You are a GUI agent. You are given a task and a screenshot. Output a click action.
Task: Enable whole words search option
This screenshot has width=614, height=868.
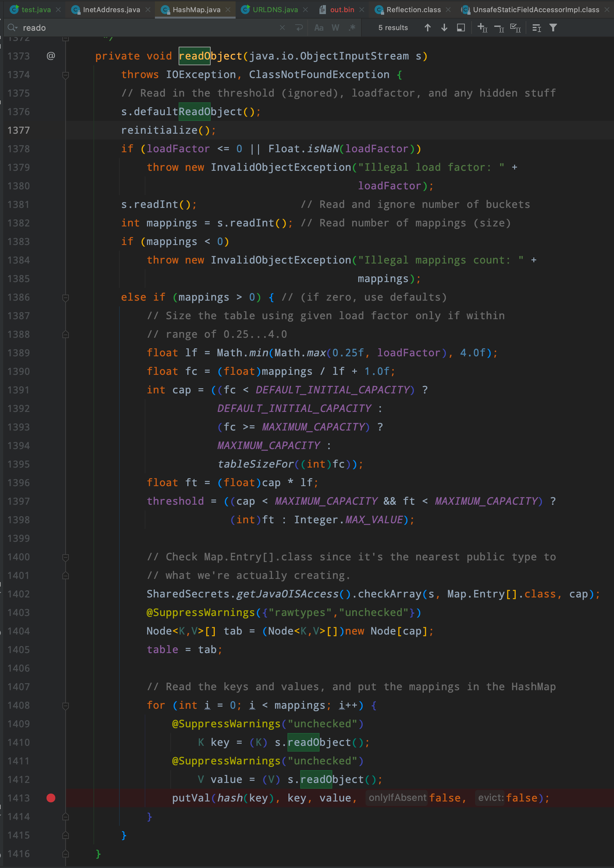point(335,27)
